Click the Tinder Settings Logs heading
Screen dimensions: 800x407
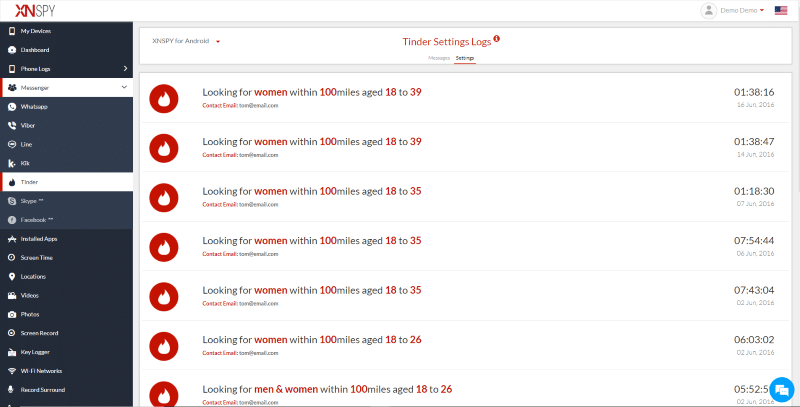[446, 42]
